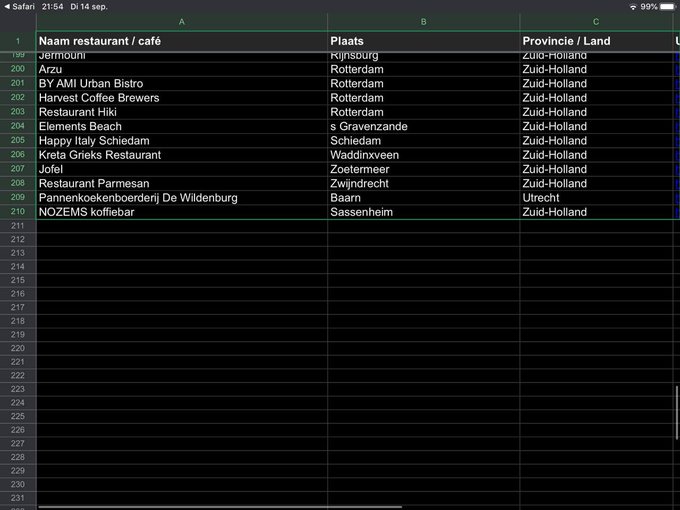Viewport: 680px width, 510px height.
Task: Click the cell 'Happy Italy Schiedam'
Action: (182, 141)
